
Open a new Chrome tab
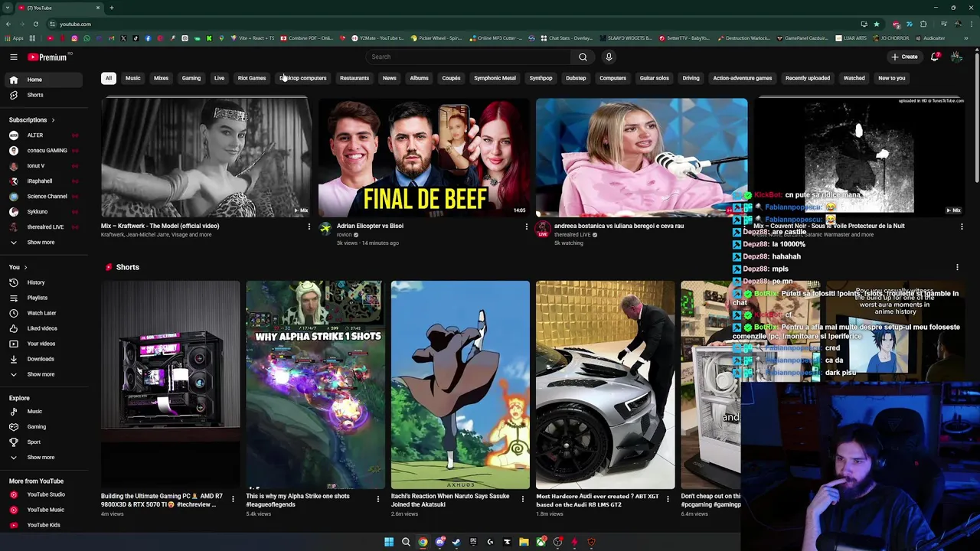(x=111, y=8)
